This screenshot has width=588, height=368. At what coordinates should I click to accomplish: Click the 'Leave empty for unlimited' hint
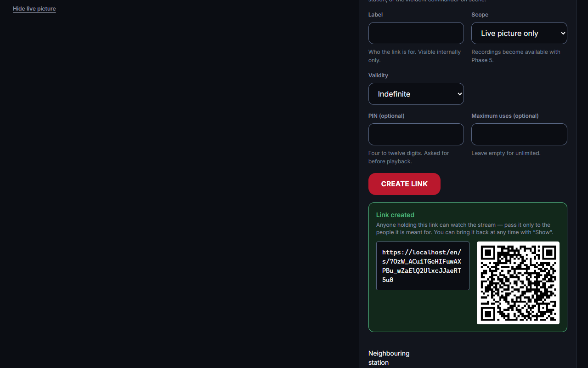506,153
